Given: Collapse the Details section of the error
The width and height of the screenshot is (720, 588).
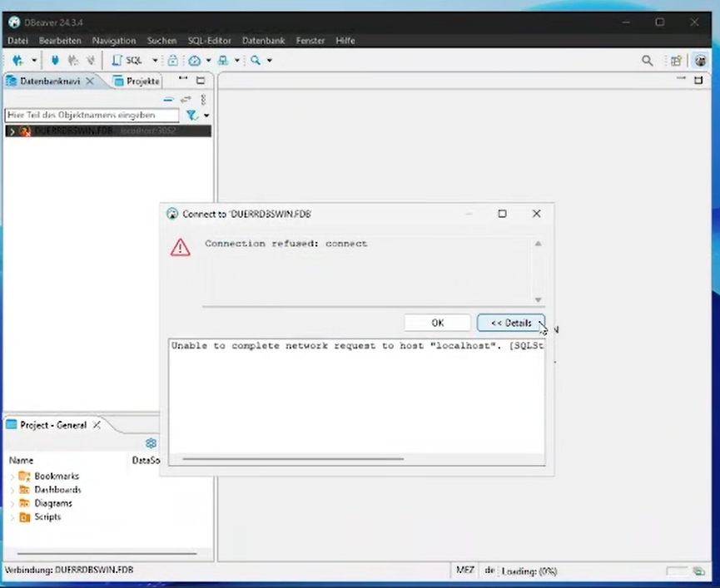Looking at the screenshot, I should coord(510,323).
